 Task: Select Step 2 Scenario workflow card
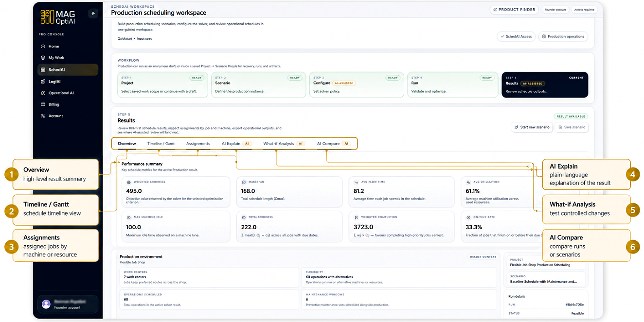[x=259, y=85]
